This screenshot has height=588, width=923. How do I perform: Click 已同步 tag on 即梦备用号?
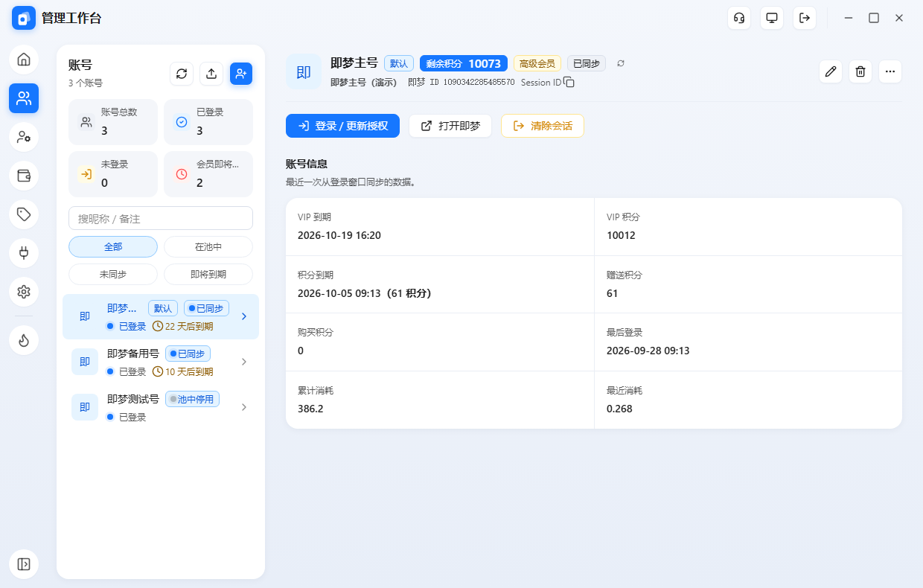(x=188, y=354)
